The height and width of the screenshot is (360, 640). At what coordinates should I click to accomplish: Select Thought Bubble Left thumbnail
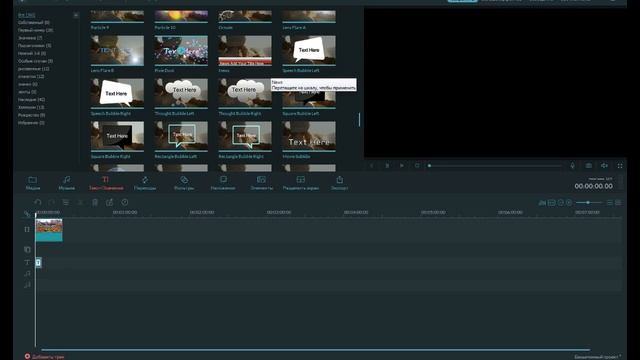tap(181, 93)
